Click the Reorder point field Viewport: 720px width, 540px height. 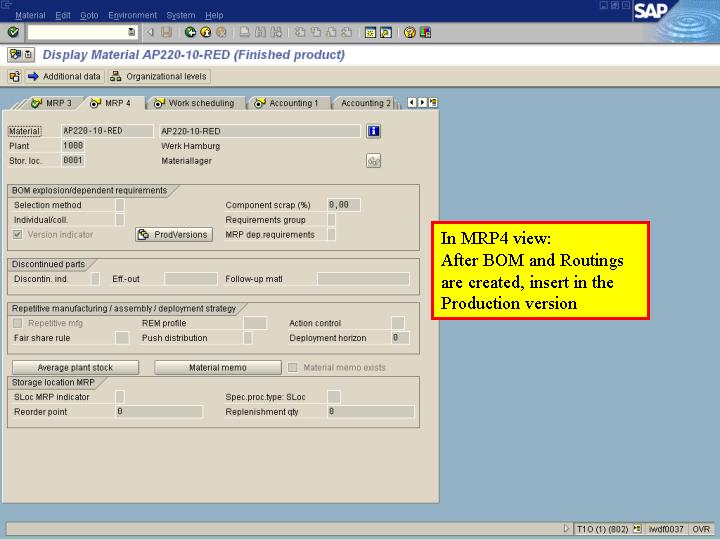point(159,411)
